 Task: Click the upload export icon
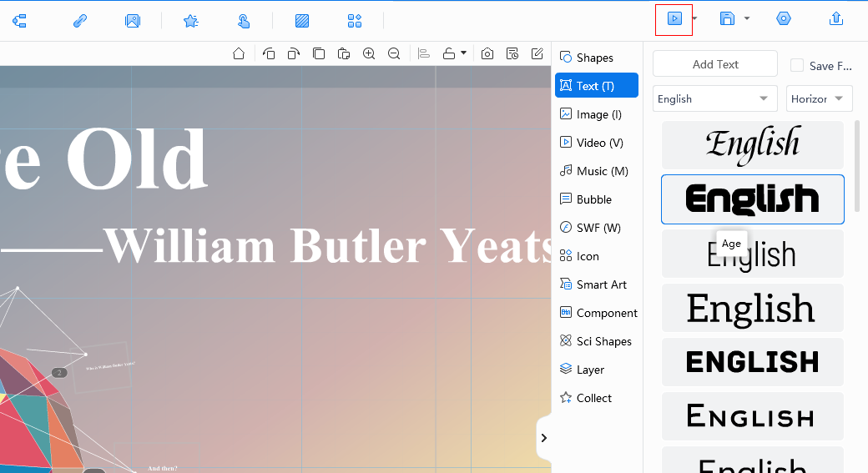[836, 19]
